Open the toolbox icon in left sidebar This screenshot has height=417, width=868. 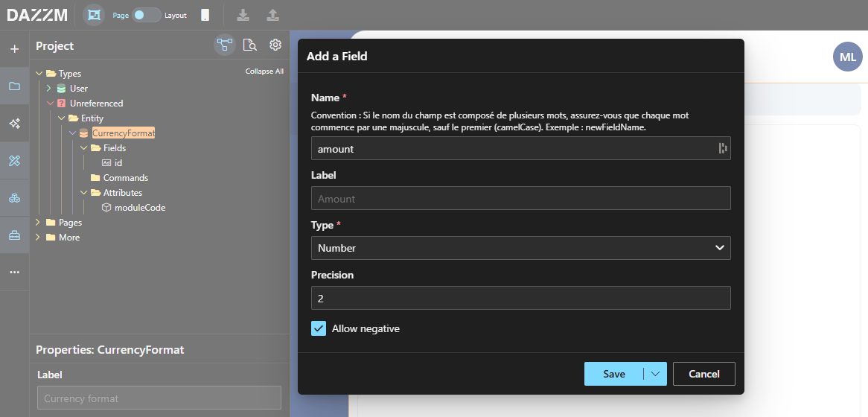click(x=14, y=235)
